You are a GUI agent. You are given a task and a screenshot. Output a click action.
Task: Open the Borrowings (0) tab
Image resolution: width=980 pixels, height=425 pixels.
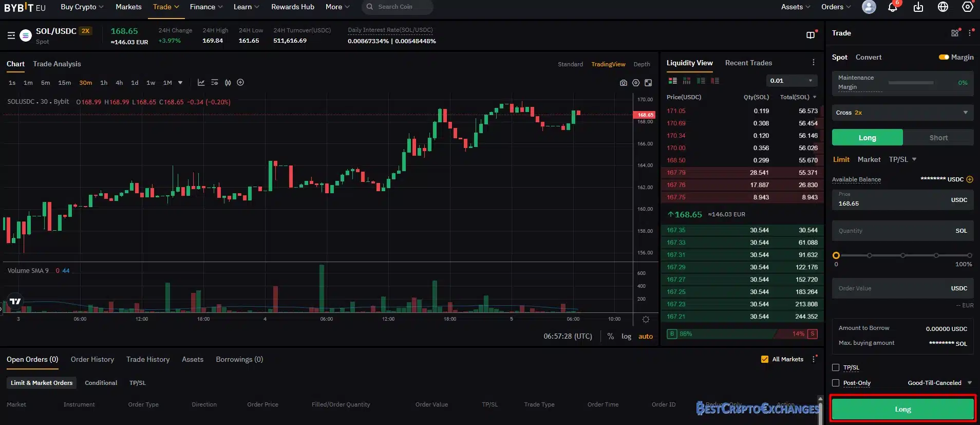(239, 359)
